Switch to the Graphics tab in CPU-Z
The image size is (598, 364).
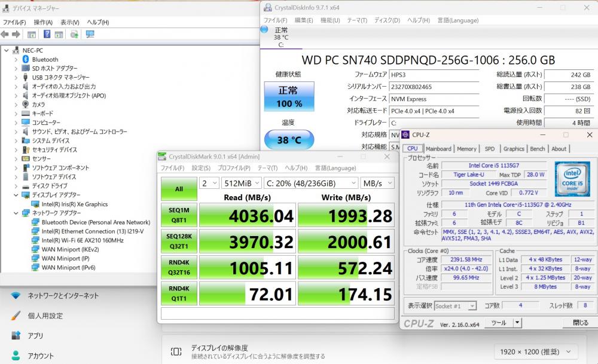pos(514,149)
